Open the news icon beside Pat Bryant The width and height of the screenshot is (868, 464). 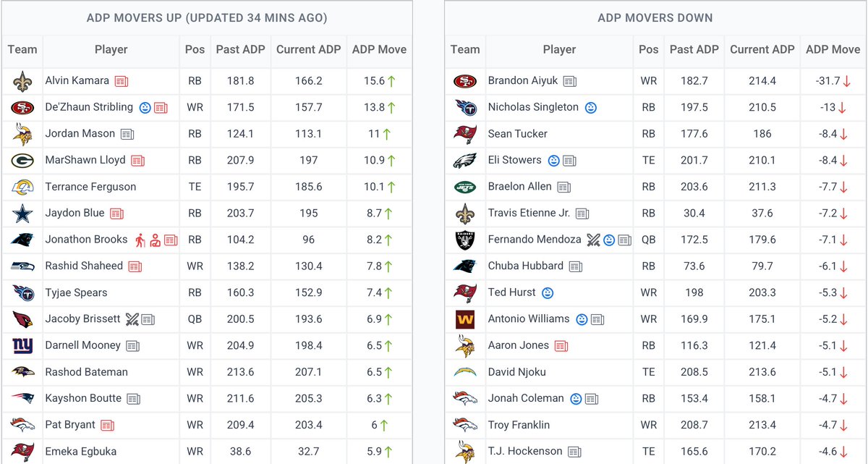(x=108, y=426)
